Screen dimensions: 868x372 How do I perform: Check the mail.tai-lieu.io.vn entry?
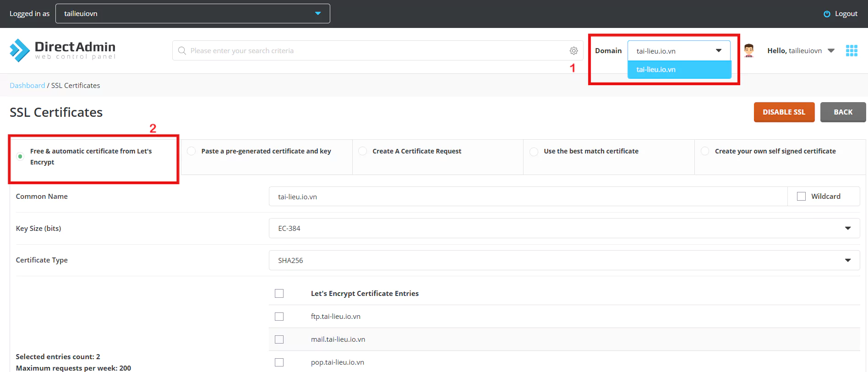click(x=279, y=339)
